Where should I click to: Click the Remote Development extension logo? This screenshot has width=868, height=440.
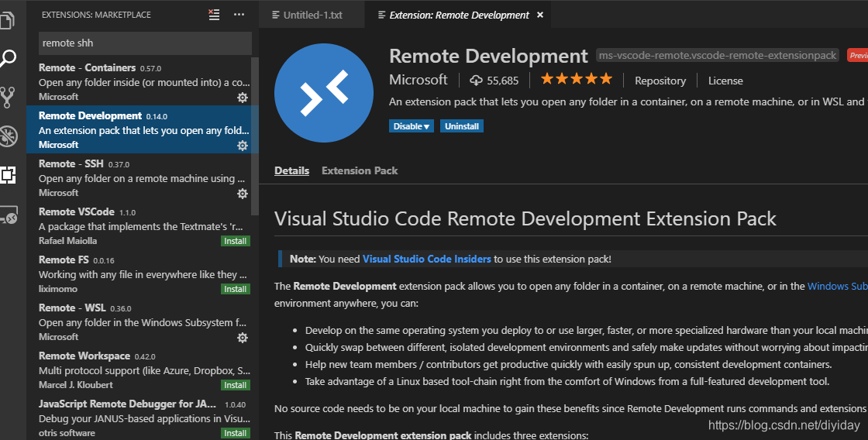(x=324, y=93)
